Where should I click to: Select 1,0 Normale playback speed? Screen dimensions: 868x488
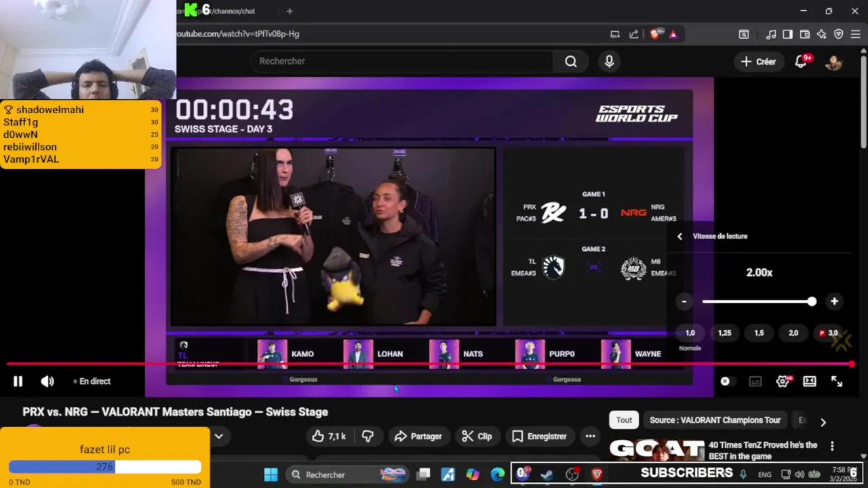pyautogui.click(x=690, y=333)
